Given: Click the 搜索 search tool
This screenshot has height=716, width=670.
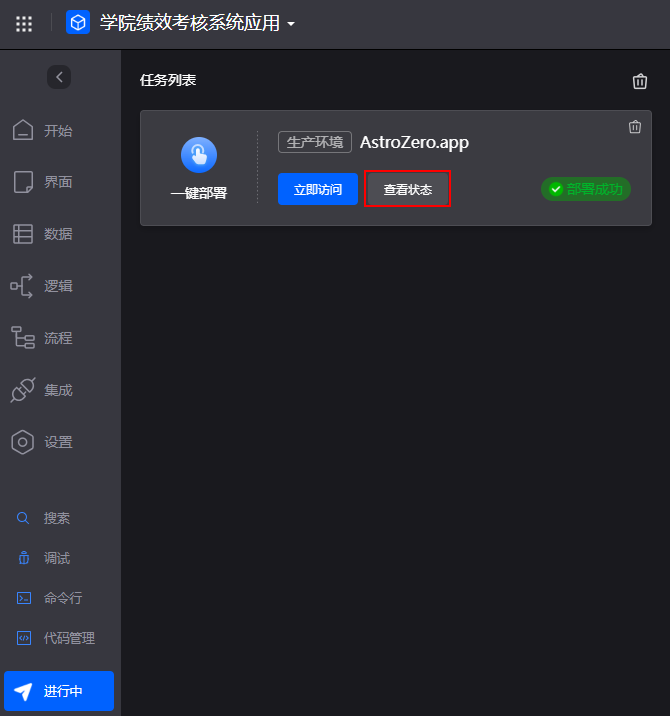Looking at the screenshot, I should 43,518.
